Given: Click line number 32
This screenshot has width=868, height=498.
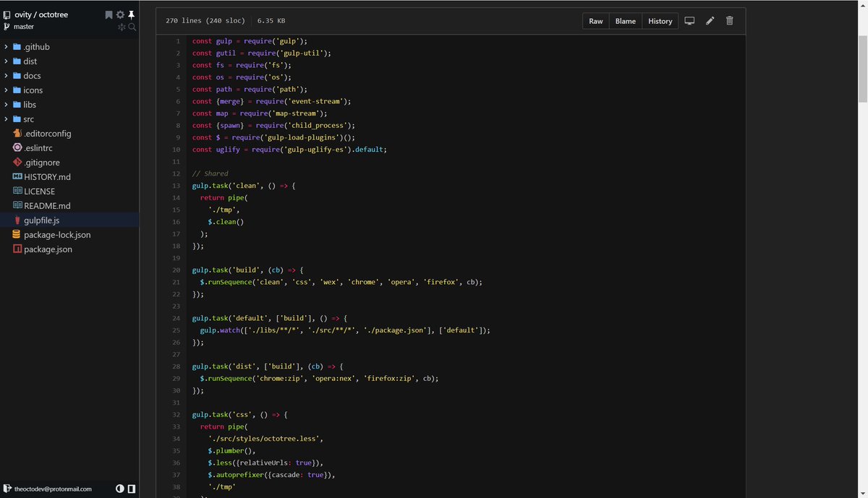Looking at the screenshot, I should click(x=176, y=414).
